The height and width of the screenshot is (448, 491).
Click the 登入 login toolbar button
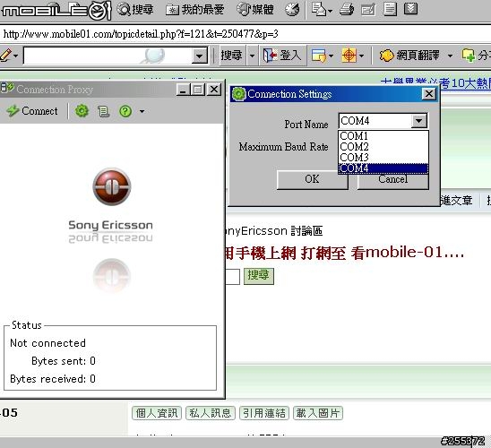pyautogui.click(x=282, y=56)
